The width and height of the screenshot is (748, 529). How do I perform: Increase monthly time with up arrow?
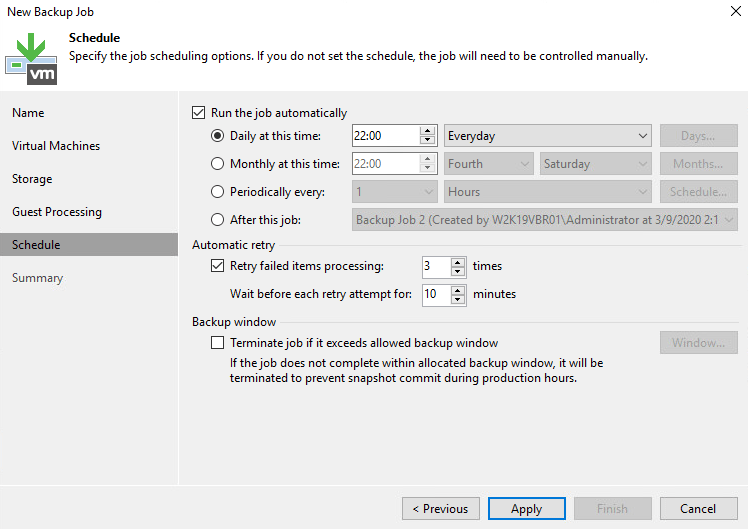pyautogui.click(x=427, y=159)
